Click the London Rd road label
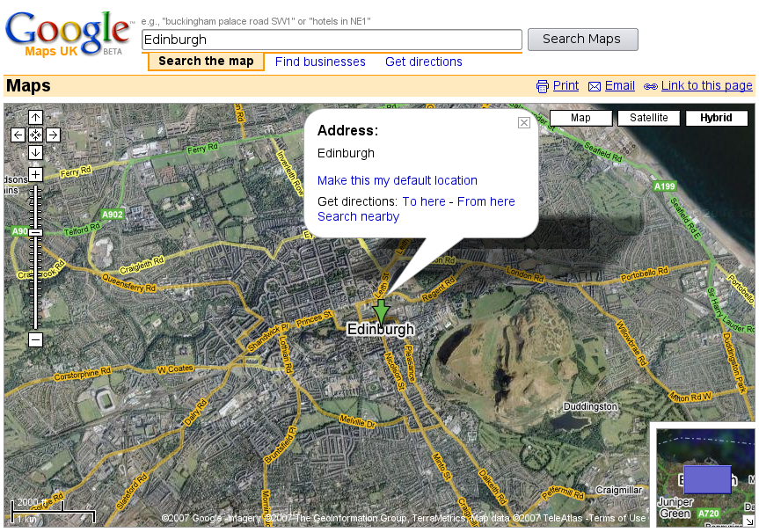This screenshot has width=759, height=532. tap(525, 274)
